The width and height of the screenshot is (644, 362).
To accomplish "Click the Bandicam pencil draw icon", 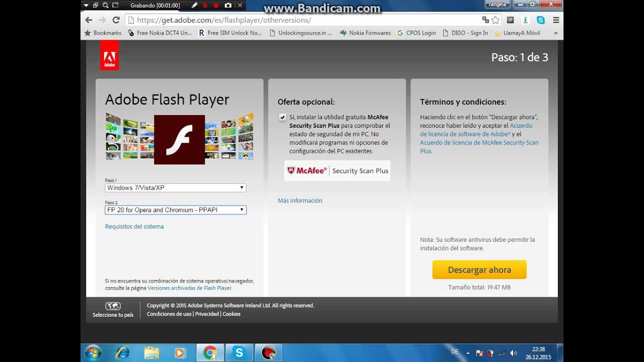I will (x=195, y=6).
